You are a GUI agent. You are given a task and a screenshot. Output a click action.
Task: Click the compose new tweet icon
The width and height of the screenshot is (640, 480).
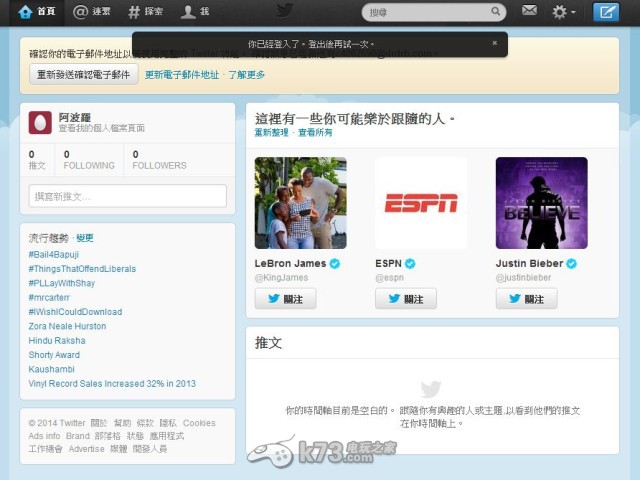click(x=605, y=12)
